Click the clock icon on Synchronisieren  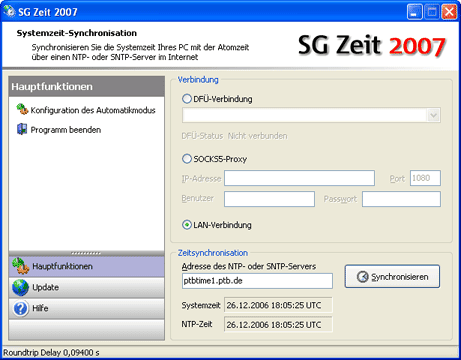coord(362,277)
